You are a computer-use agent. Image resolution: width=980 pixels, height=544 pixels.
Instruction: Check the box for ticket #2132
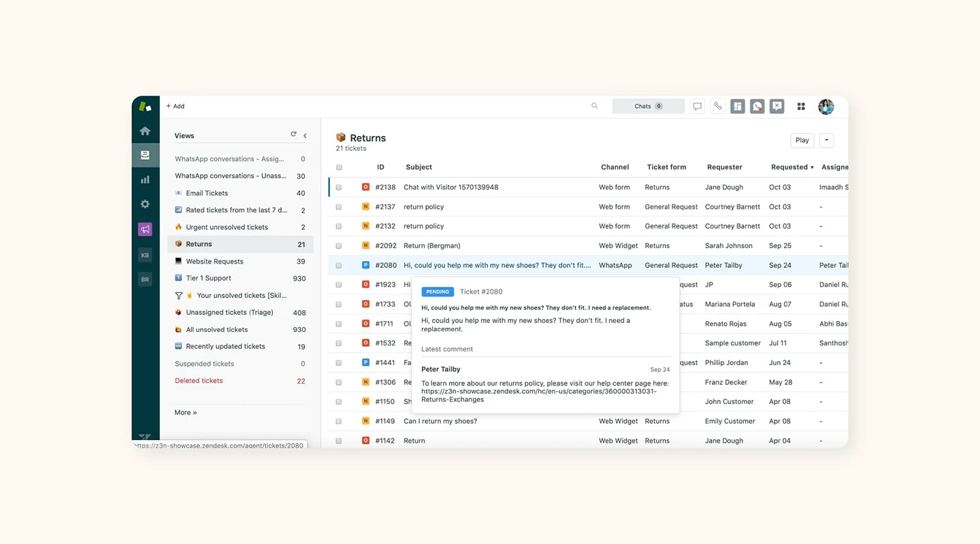pos(339,226)
